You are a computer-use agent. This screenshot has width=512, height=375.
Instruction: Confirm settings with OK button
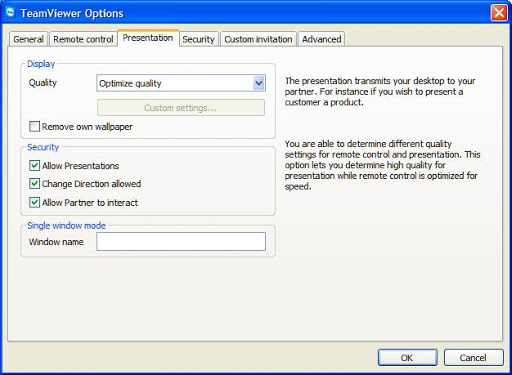point(407,358)
